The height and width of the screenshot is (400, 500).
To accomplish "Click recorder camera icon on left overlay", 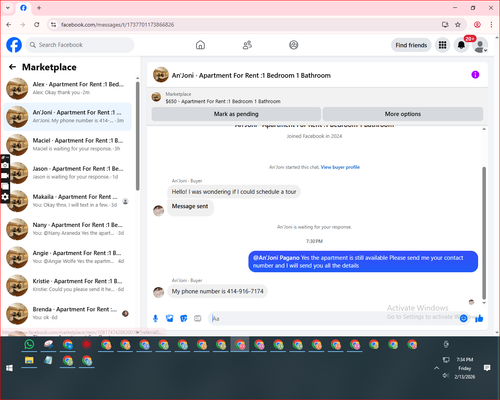I will pos(5,165).
